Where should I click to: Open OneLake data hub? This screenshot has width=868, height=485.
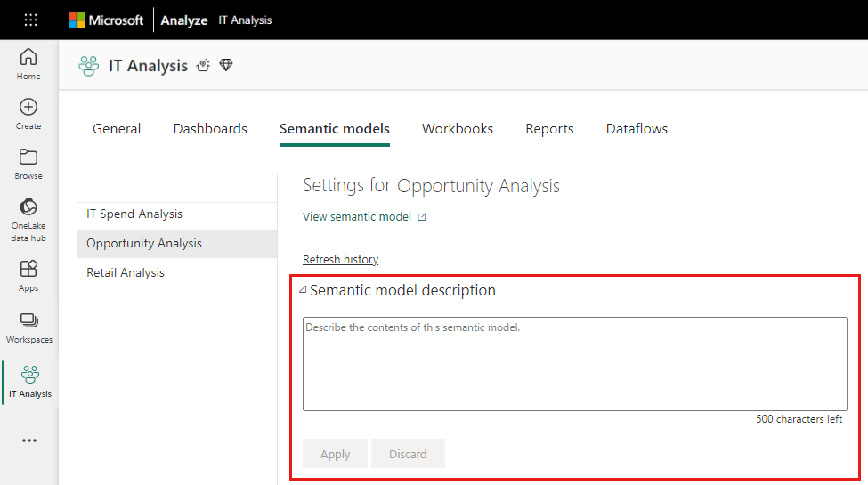[x=28, y=220]
